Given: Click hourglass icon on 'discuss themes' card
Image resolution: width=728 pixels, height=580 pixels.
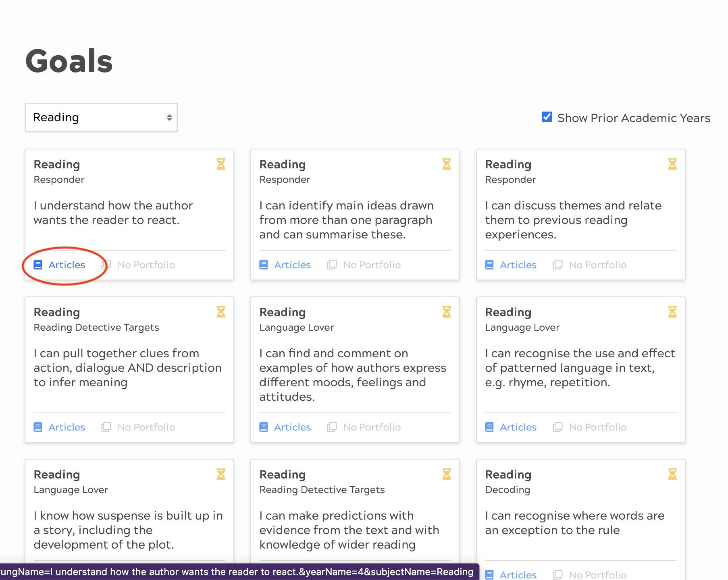Looking at the screenshot, I should click(672, 164).
